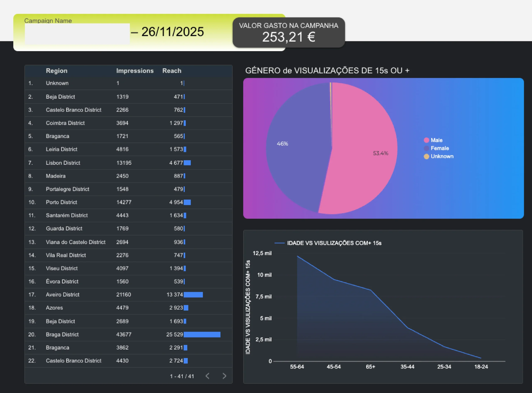
Task: Click the Braga District reach bar
Action: click(x=202, y=335)
